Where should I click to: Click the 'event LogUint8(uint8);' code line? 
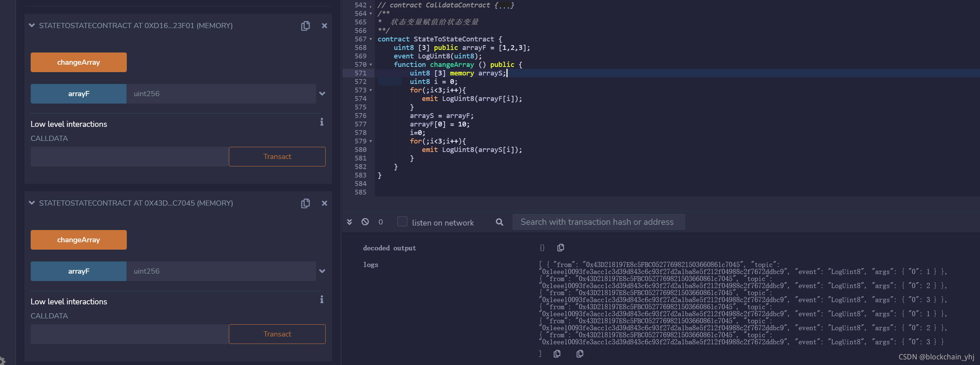(437, 56)
